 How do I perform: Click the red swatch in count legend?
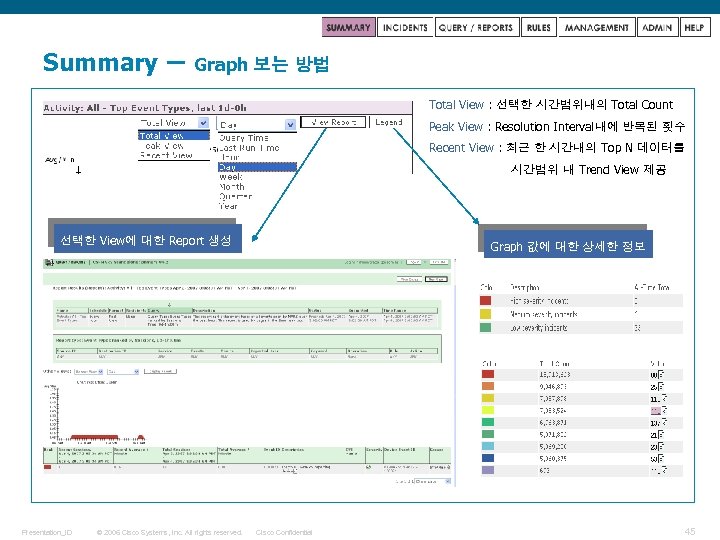488,374
